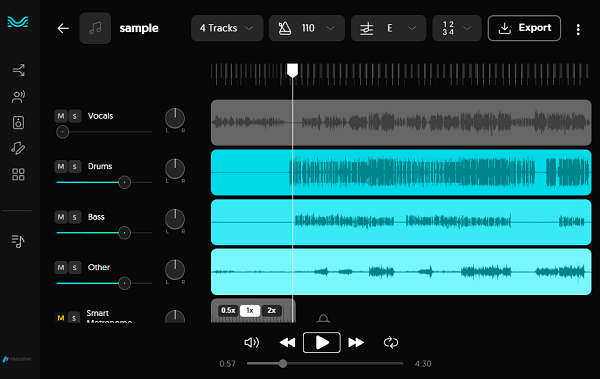Open the three-dot more options menu
The width and height of the screenshot is (600, 379).
pyautogui.click(x=578, y=29)
